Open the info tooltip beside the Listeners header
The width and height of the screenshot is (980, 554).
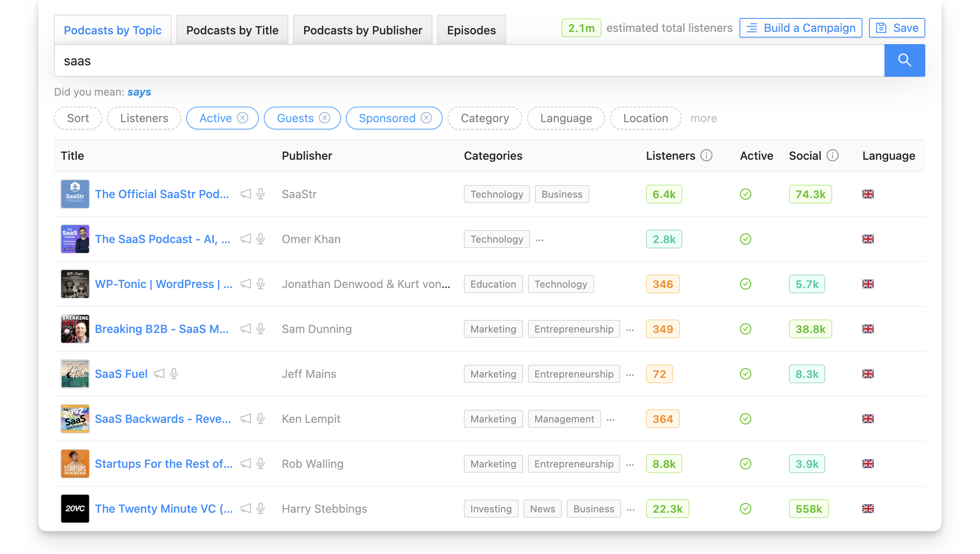coord(706,155)
